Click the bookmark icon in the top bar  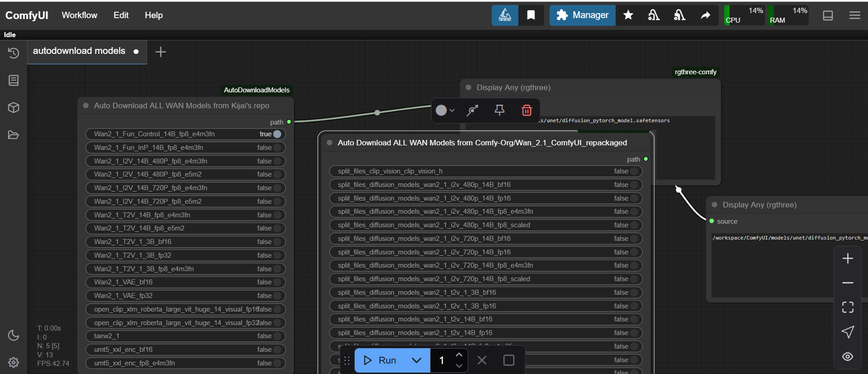coord(531,15)
